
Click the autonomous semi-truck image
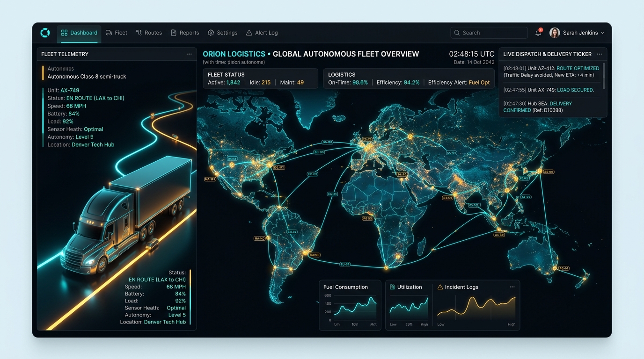pos(126,215)
